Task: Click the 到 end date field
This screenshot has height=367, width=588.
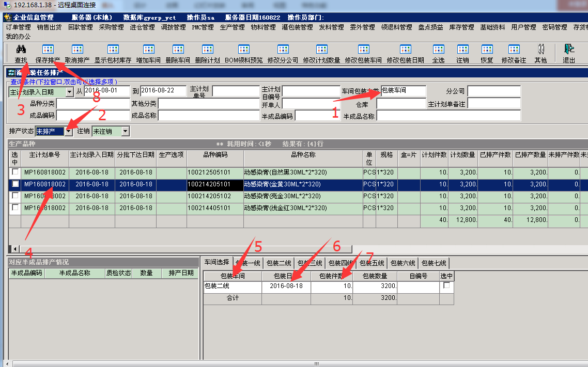Action: [163, 91]
